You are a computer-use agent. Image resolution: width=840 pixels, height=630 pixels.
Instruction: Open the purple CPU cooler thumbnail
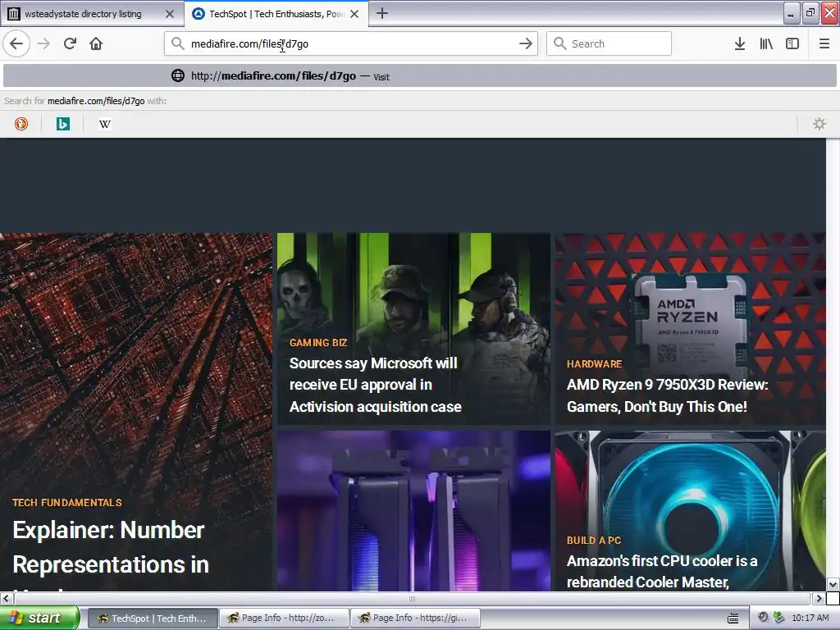[413, 510]
